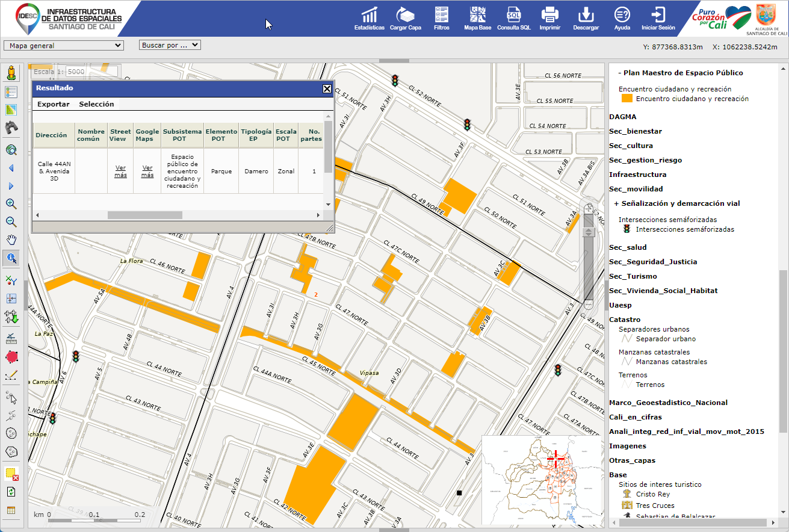This screenshot has width=789, height=532.
Task: Click the layer panel vertical scrollbar
Action: pyautogui.click(x=783, y=350)
